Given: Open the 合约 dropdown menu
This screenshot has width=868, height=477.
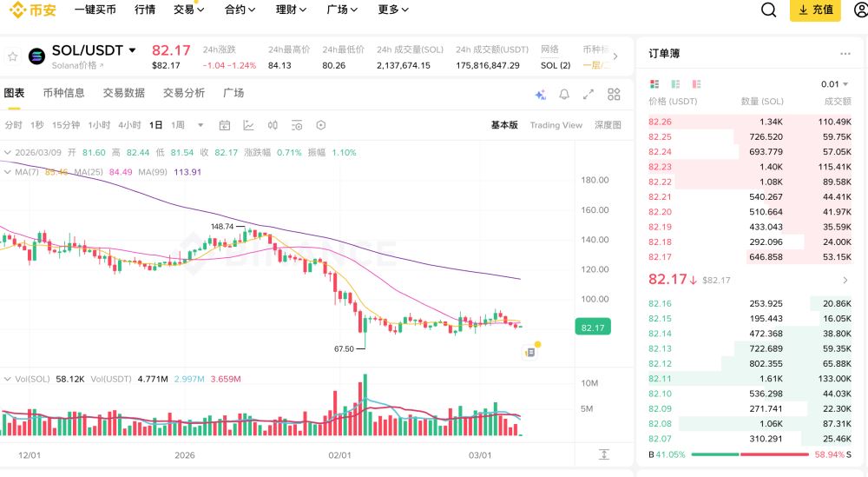Looking at the screenshot, I should pos(240,10).
